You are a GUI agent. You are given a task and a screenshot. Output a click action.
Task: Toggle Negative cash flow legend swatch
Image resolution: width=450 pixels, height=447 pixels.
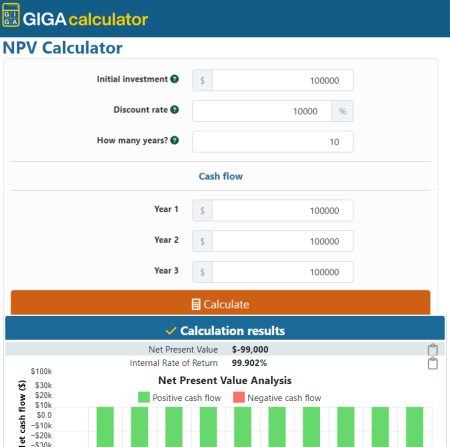tap(239, 397)
